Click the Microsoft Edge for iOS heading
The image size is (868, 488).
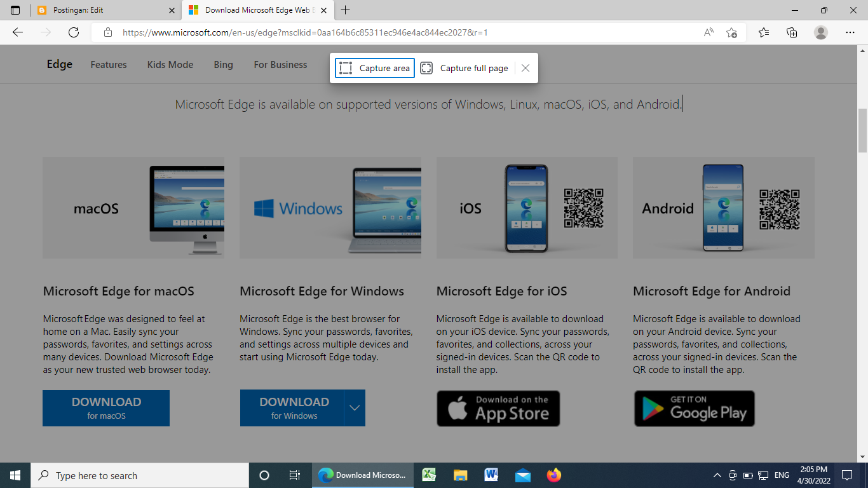[x=502, y=291]
